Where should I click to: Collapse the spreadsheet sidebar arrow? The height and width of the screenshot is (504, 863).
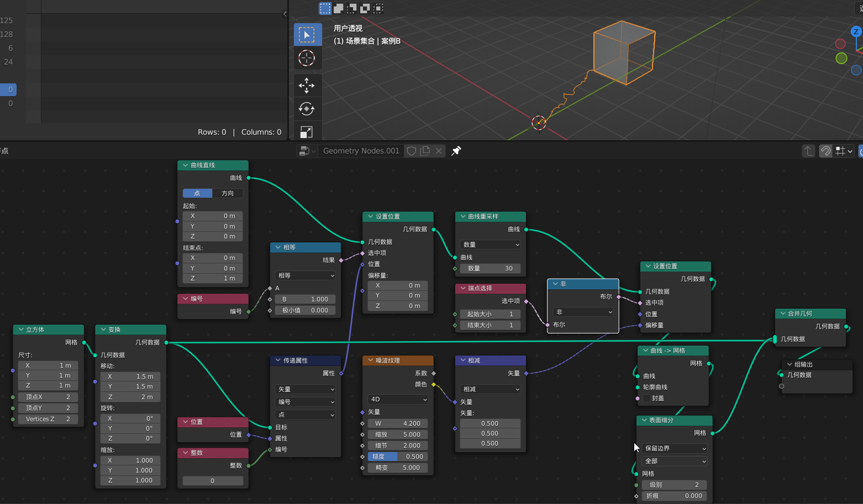pyautogui.click(x=285, y=14)
